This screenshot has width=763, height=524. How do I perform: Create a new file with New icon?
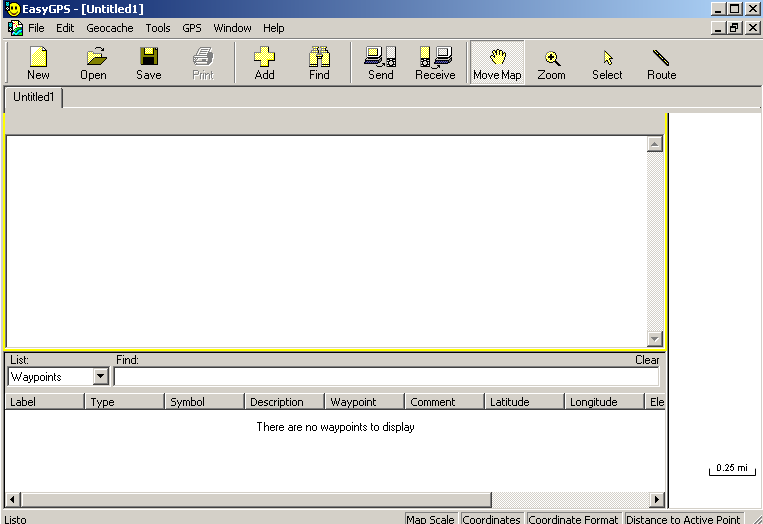38,63
